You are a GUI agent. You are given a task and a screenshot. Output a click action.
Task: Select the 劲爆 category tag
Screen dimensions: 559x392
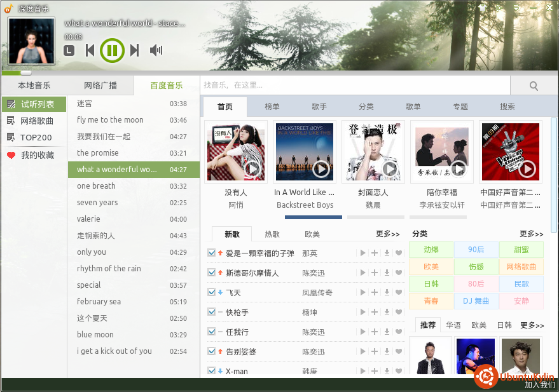point(431,250)
